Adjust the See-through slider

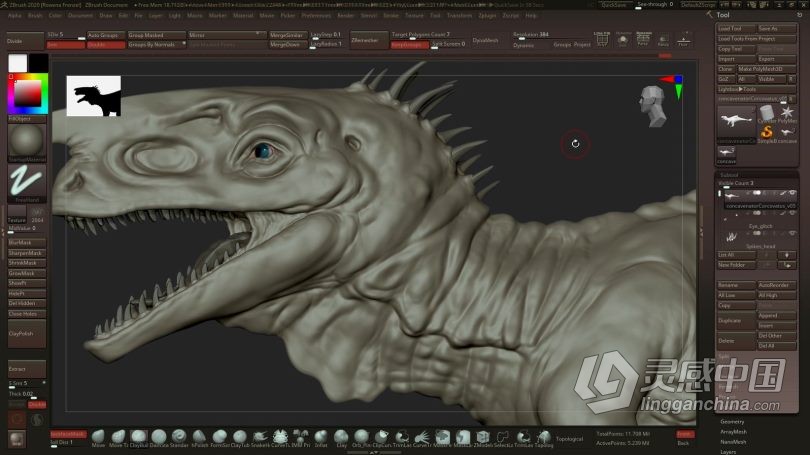655,5
